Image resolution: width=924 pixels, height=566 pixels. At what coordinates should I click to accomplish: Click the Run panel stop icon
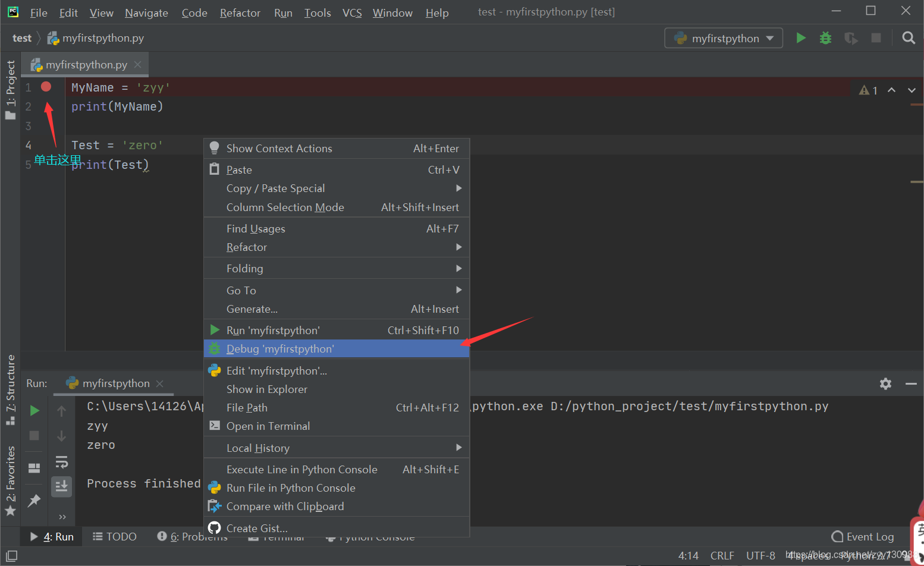[34, 436]
